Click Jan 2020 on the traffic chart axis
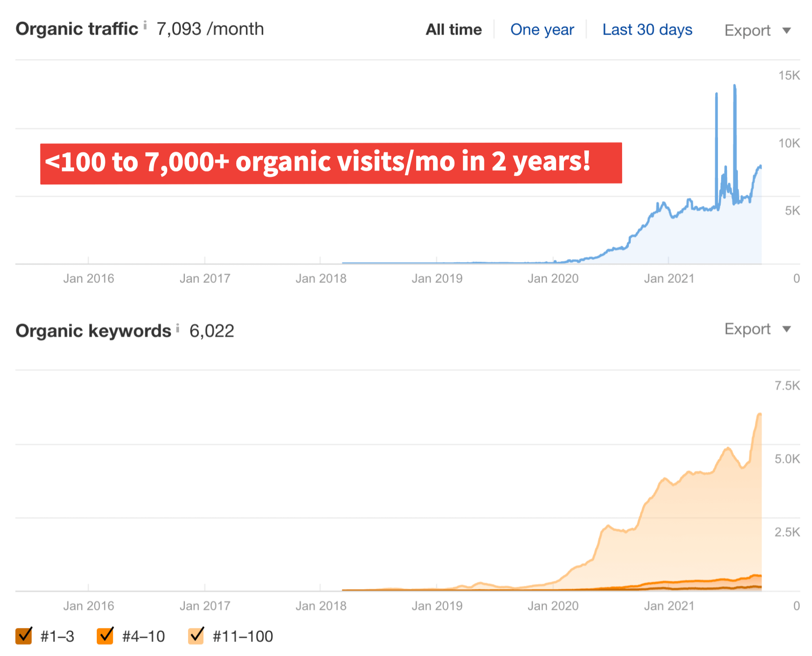812x656 pixels. pos(553,278)
